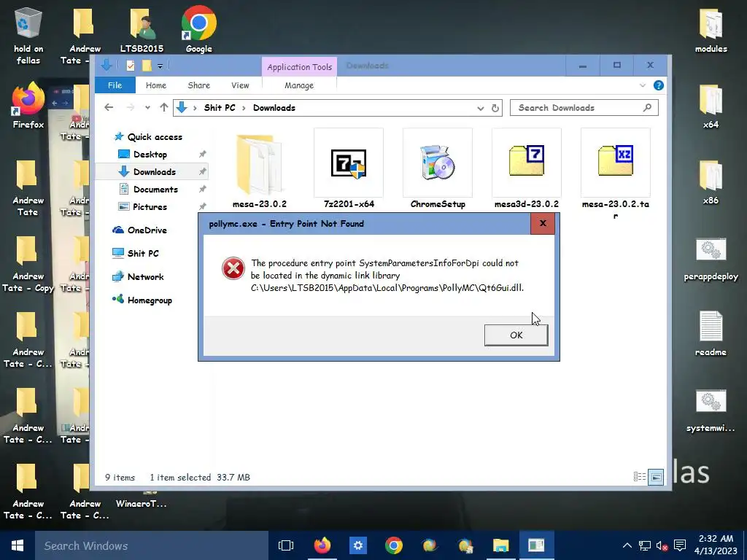
Task: Select the 7z2201-x64 installer file
Action: pyautogui.click(x=349, y=169)
